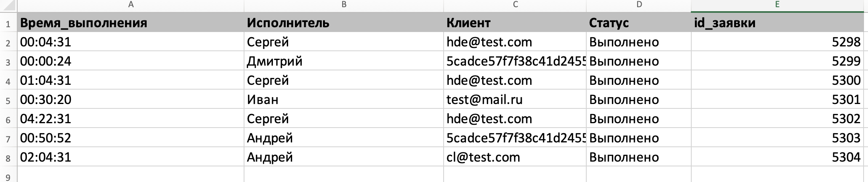
Task: Select column A header
Action: [131, 5]
